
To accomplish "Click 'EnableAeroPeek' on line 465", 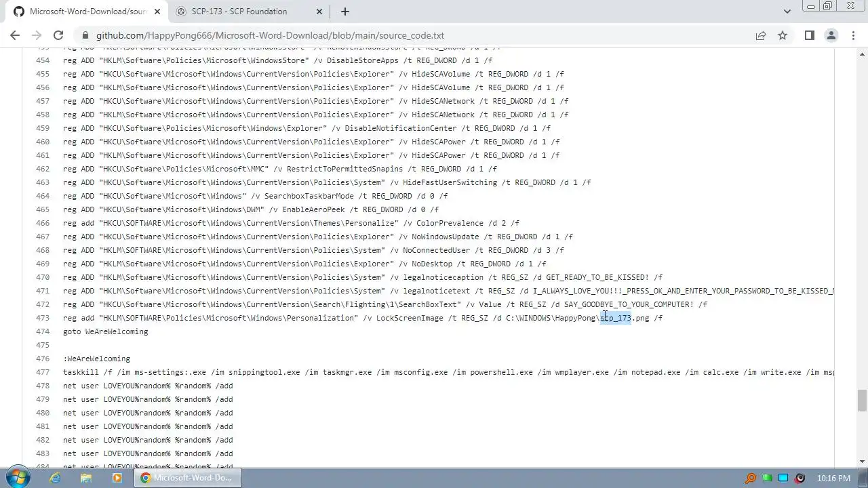I will coord(313,209).
